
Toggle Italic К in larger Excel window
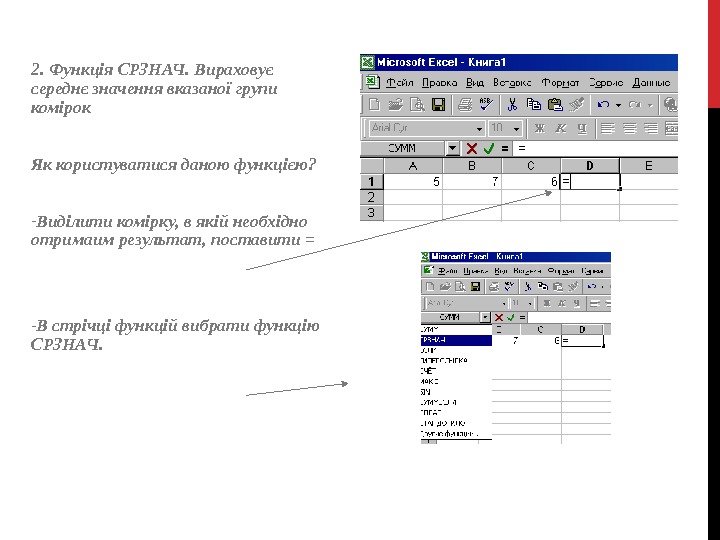(x=561, y=128)
